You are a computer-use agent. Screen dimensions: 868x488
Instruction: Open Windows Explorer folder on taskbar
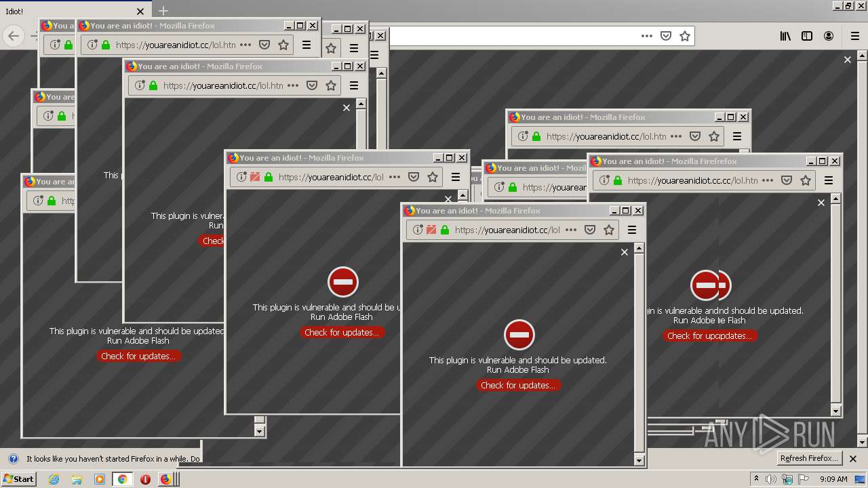(x=77, y=479)
